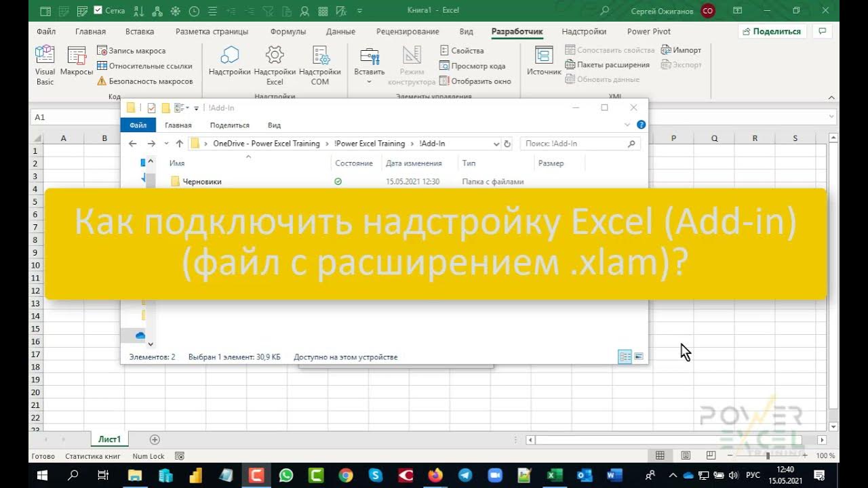
Task: Click Отобразить окно
Action: coord(475,81)
